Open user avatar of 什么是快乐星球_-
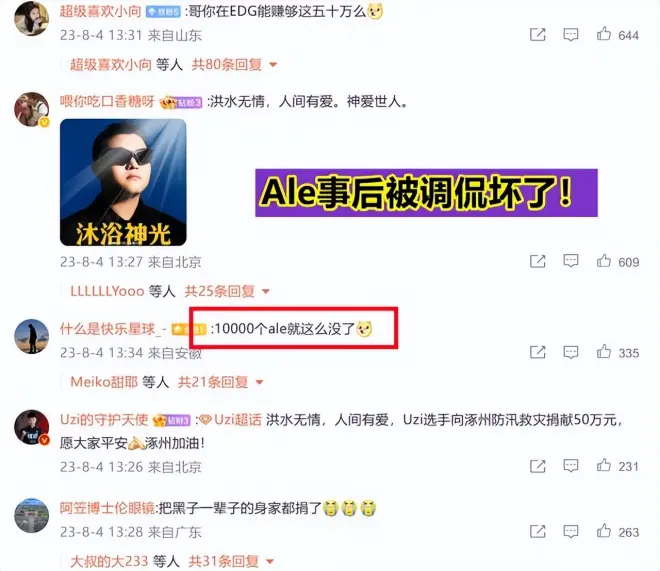This screenshot has width=660, height=571. point(32,336)
